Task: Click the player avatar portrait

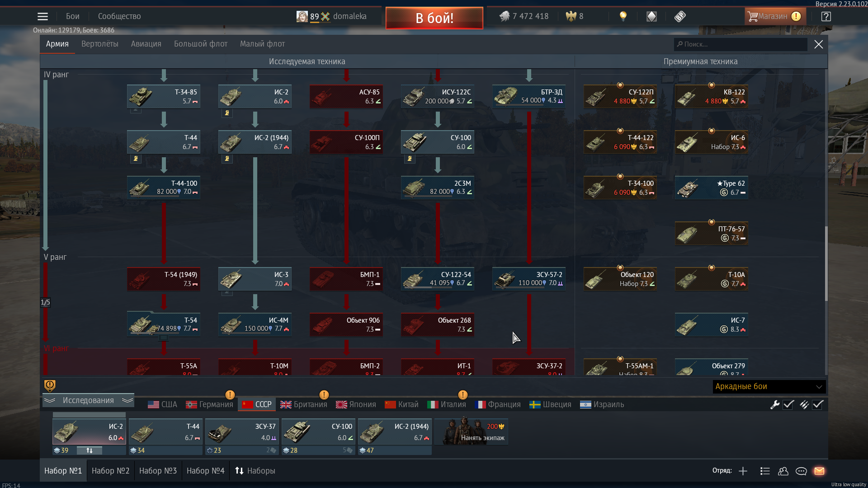Action: [x=302, y=16]
